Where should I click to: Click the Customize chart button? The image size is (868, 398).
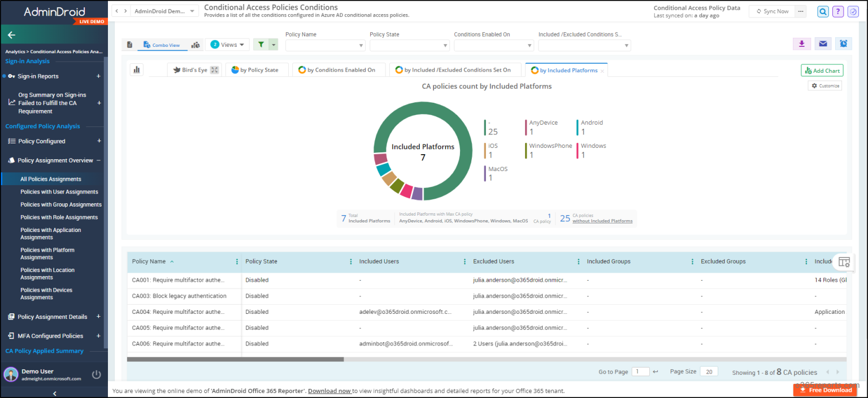pyautogui.click(x=825, y=86)
